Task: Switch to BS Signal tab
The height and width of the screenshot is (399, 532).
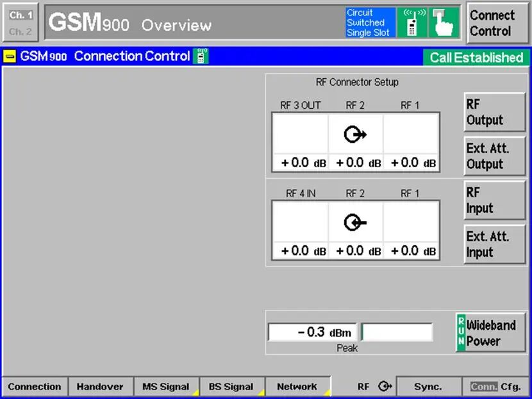Action: tap(231, 386)
